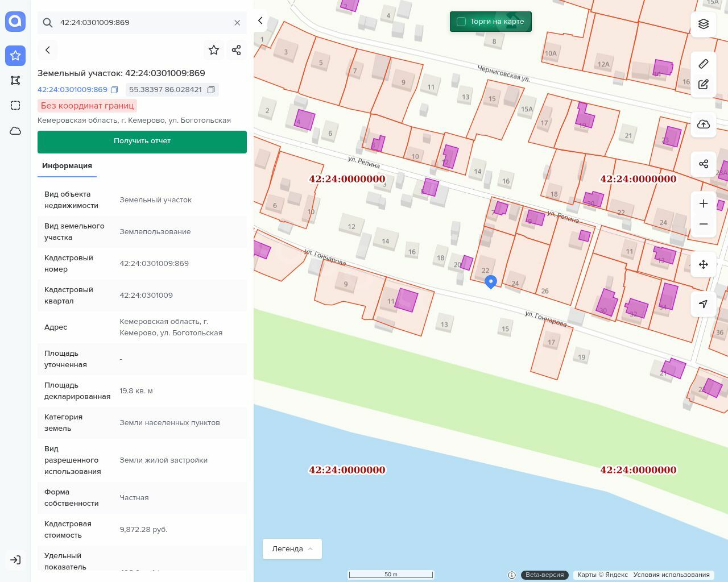Open cadastral number link 42:24:0301009:869
This screenshot has height=582, width=728.
(72, 90)
